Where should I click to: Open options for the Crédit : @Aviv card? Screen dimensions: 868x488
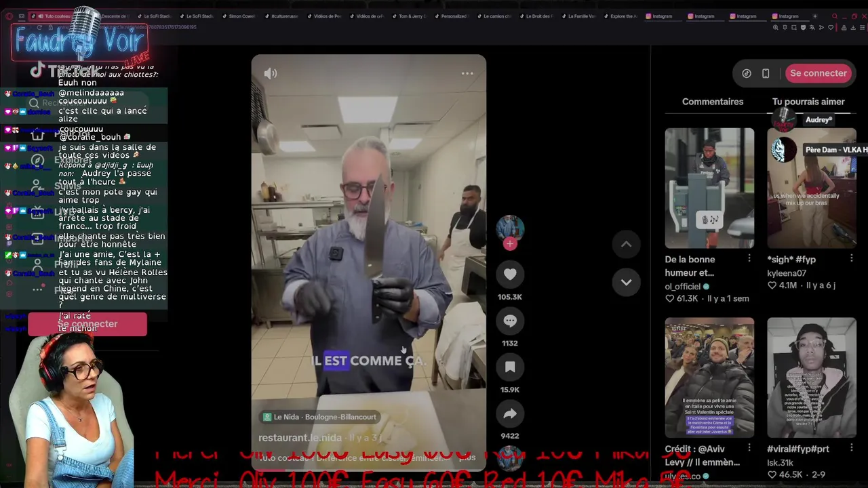(749, 448)
